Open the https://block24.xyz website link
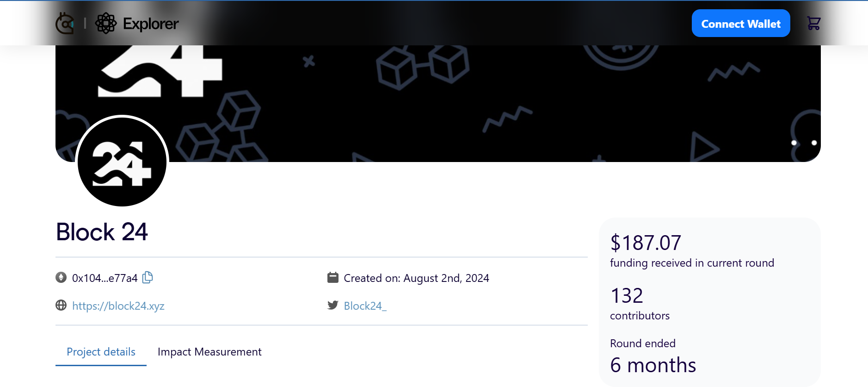The image size is (868, 387). (x=118, y=306)
